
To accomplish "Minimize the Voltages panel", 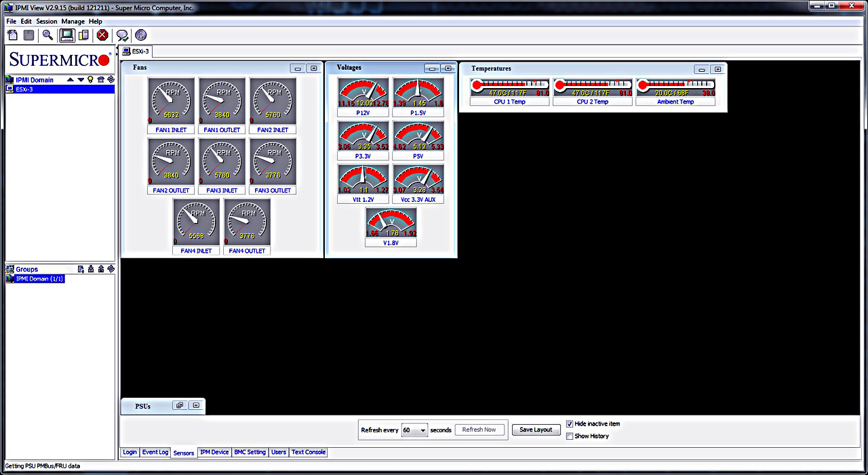I will [x=432, y=68].
